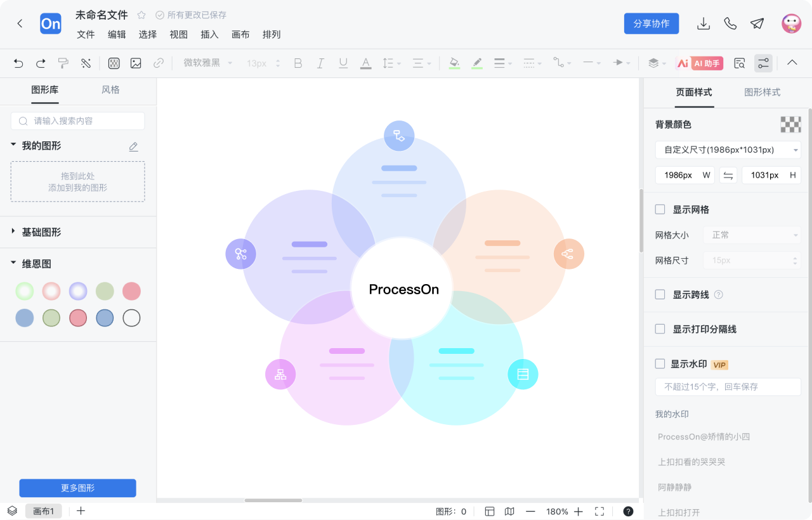The image size is (812, 520).
Task: Select the format painter tool
Action: point(63,63)
